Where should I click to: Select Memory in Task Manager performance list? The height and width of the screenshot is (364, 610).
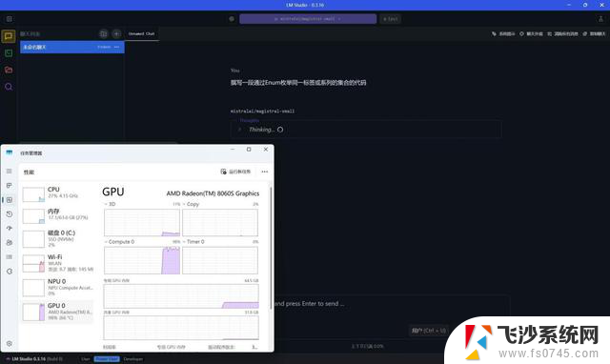tap(57, 215)
